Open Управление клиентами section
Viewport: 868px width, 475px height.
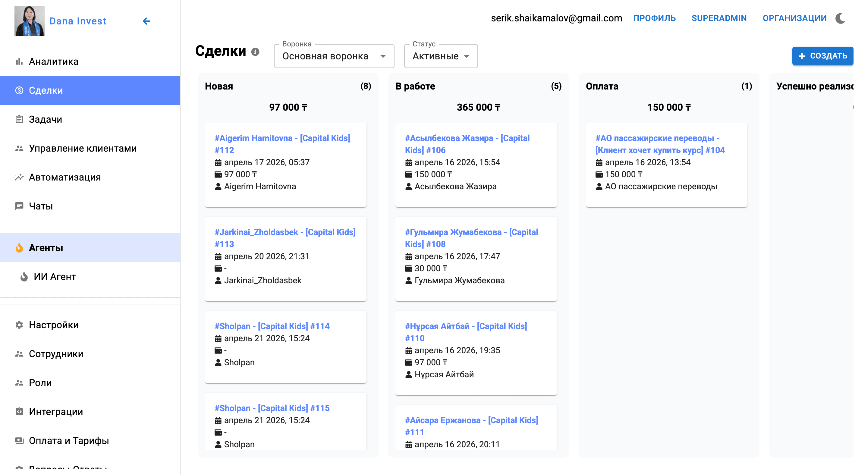[90, 148]
